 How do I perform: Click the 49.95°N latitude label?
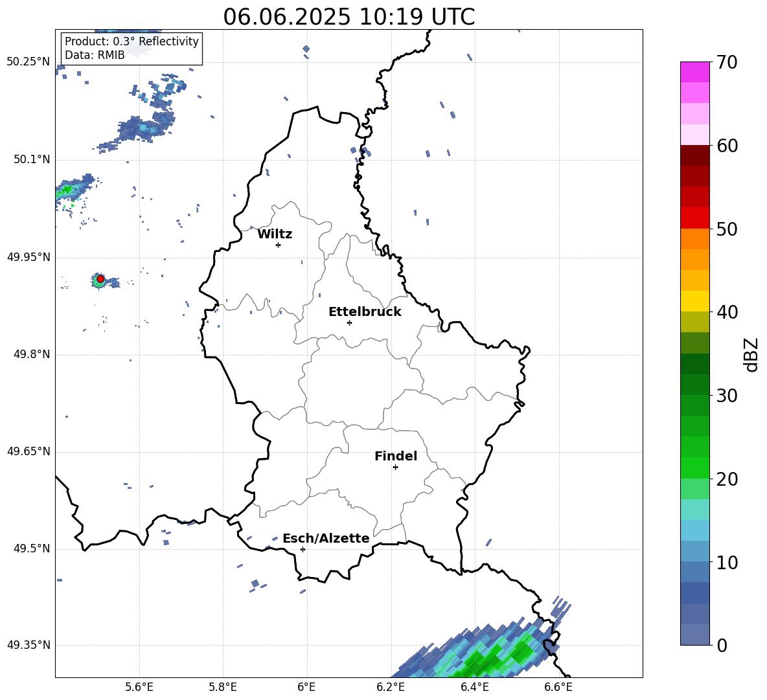pyautogui.click(x=29, y=257)
